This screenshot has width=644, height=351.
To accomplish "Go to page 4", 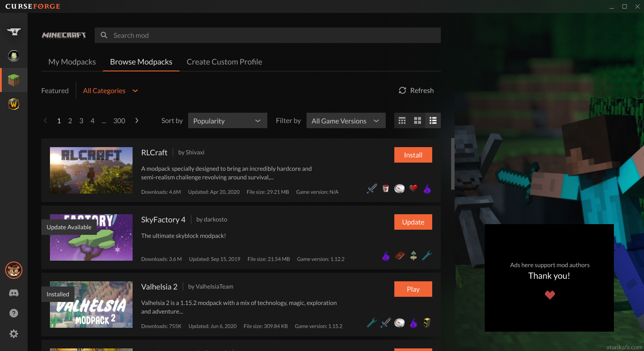I will (93, 121).
